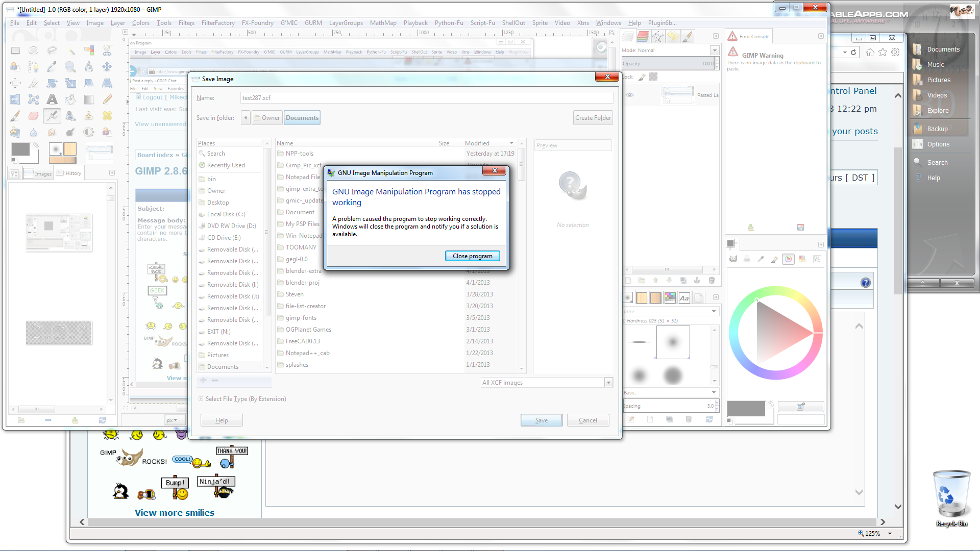Open the G'MIC menu
Image resolution: width=980 pixels, height=551 pixels.
coord(289,23)
